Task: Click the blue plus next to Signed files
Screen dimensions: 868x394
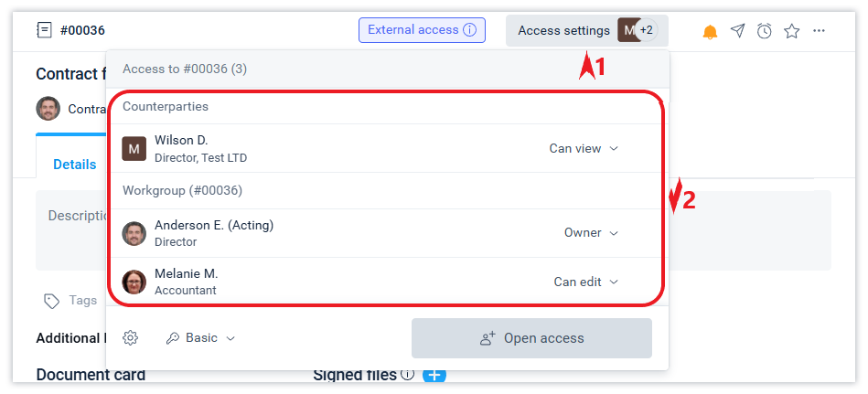Action: pyautogui.click(x=434, y=375)
